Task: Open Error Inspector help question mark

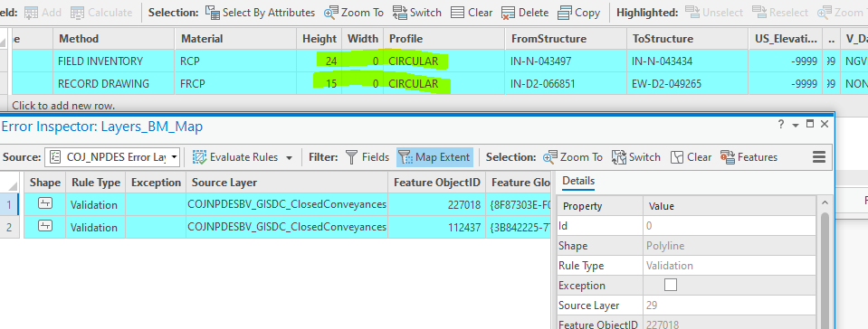Action: [x=781, y=125]
